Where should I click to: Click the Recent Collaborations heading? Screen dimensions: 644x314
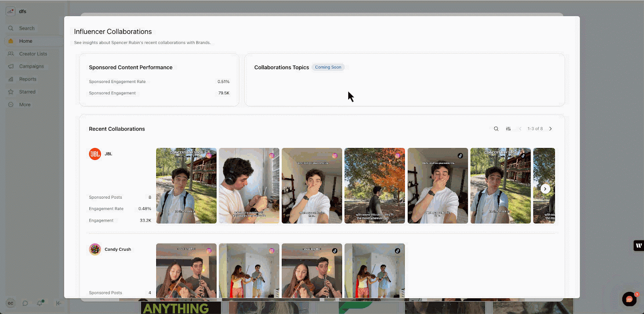(x=117, y=129)
